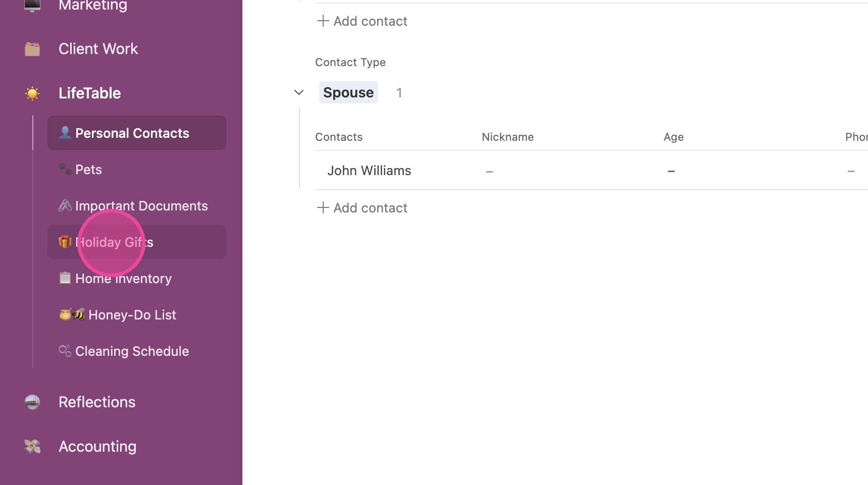Collapse the Spouse group chevron
The width and height of the screenshot is (868, 485).
(299, 92)
